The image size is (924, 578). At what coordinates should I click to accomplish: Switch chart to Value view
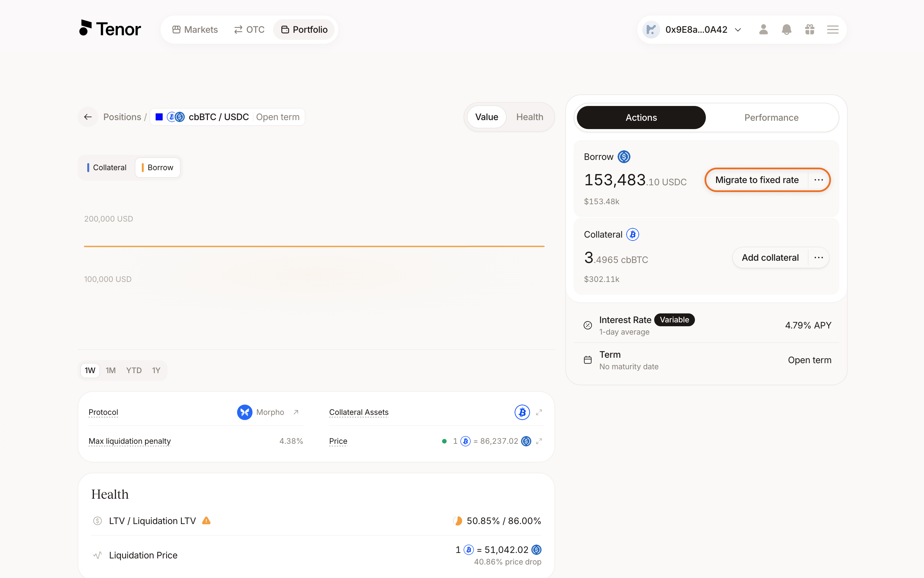click(486, 117)
